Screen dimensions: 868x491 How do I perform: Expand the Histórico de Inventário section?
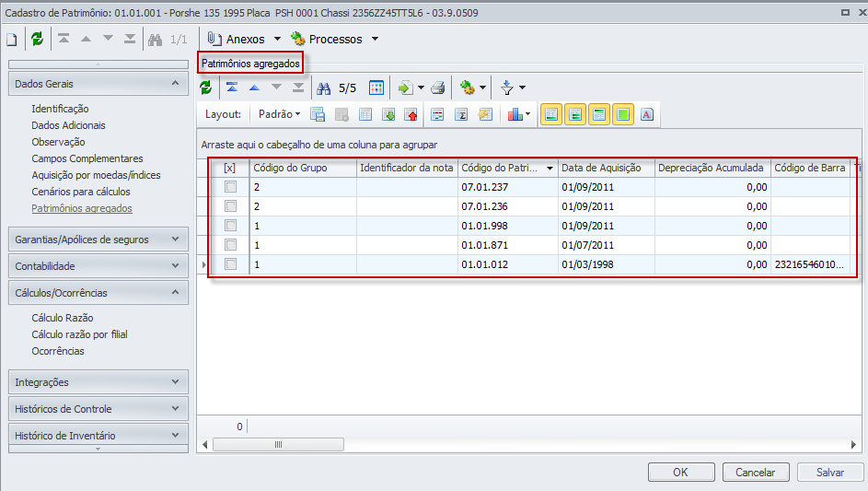pos(176,435)
